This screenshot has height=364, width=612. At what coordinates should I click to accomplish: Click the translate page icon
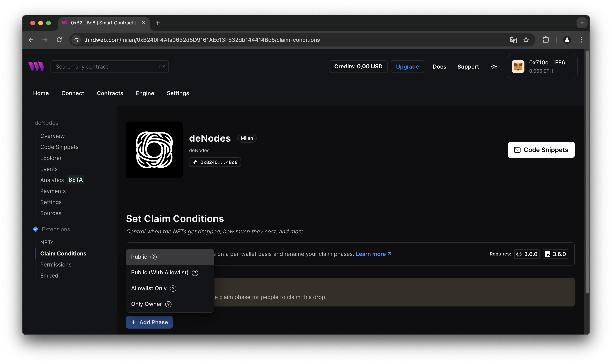coord(513,40)
